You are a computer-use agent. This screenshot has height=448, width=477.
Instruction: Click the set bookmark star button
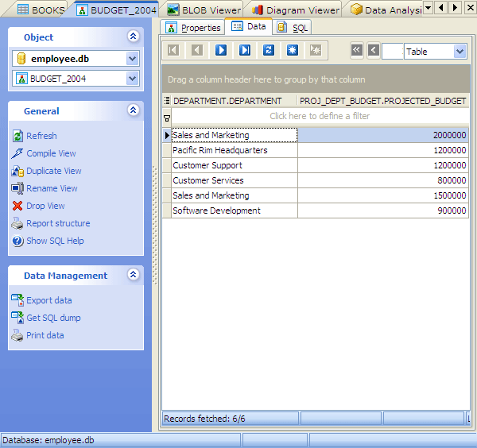[292, 50]
